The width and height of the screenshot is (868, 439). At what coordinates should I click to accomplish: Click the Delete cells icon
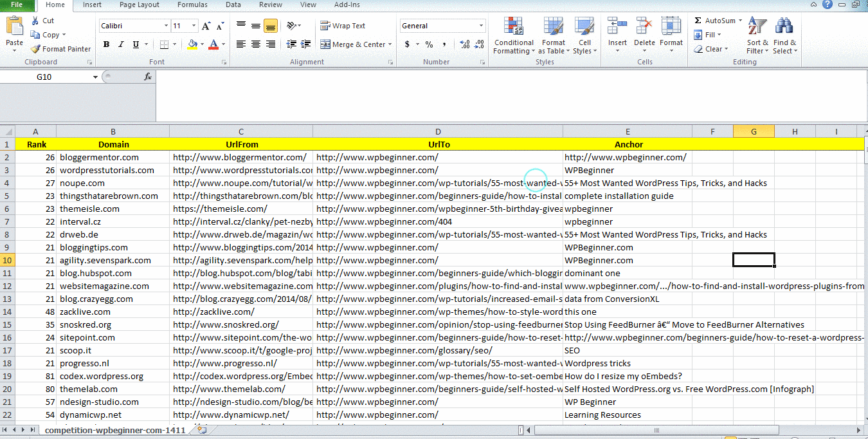click(644, 26)
